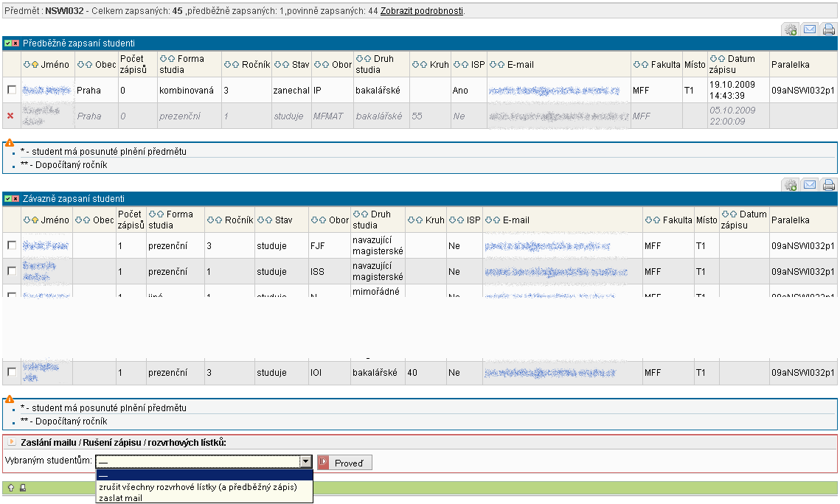Click the green check select-all icon in 'Závazně zapsaní studenti' header
This screenshot has height=504, width=840.
click(x=8, y=199)
